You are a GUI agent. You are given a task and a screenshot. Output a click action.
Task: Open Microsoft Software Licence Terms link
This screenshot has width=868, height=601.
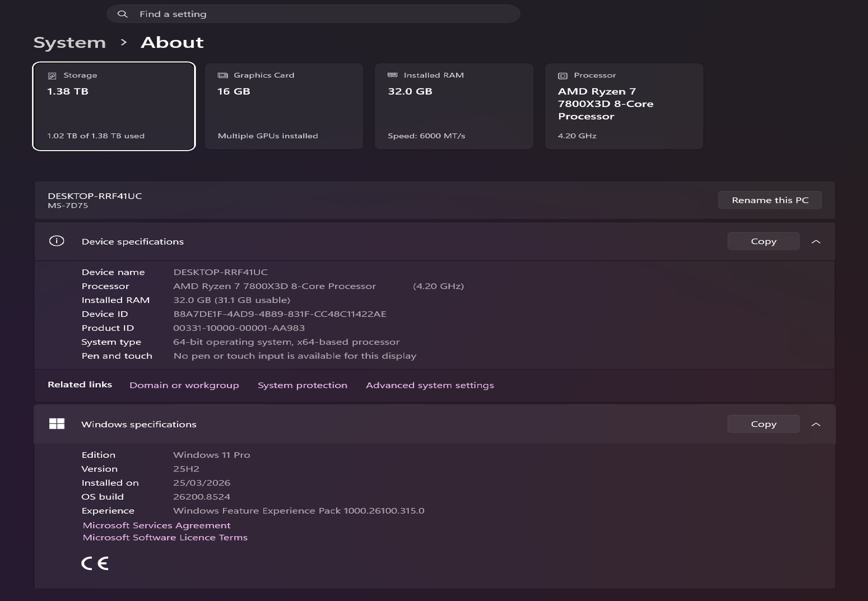165,537
